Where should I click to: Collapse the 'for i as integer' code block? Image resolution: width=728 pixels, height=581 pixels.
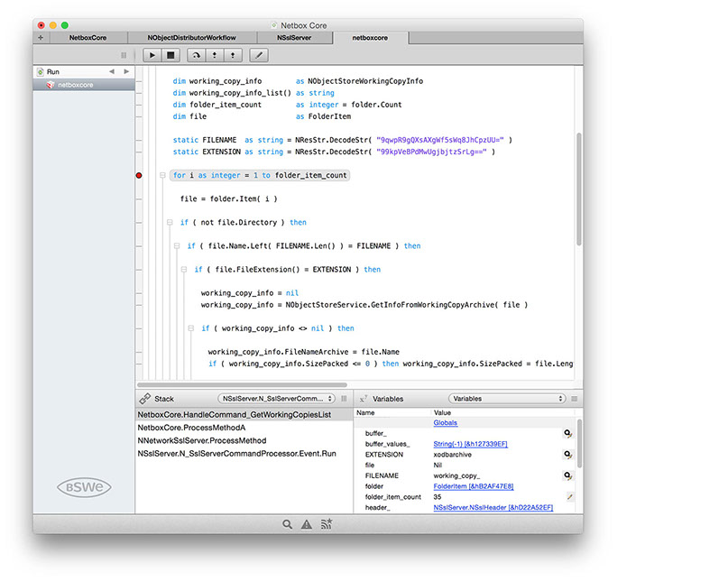[x=161, y=175]
